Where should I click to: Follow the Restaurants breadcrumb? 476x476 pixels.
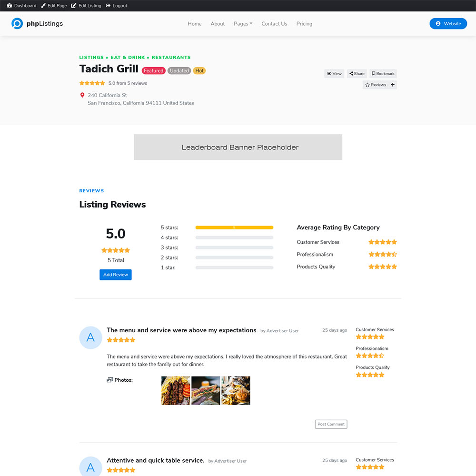[171, 58]
